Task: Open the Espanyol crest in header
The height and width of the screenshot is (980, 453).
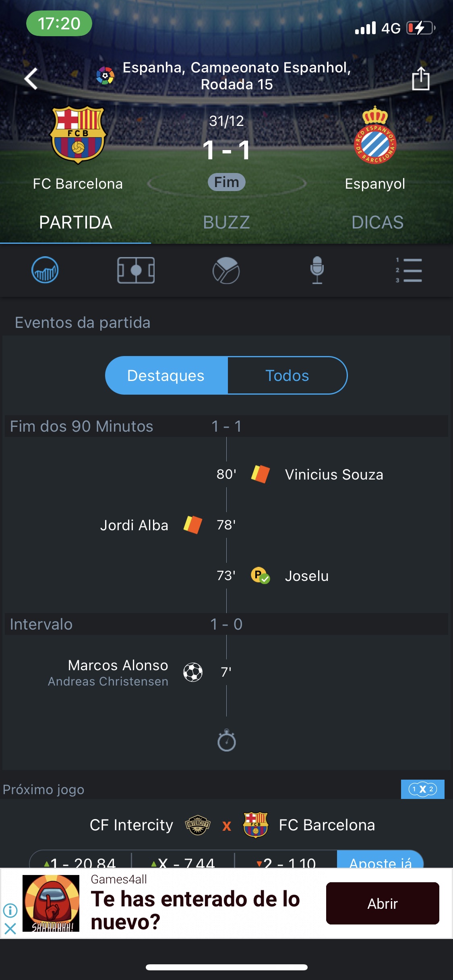Action: (375, 135)
